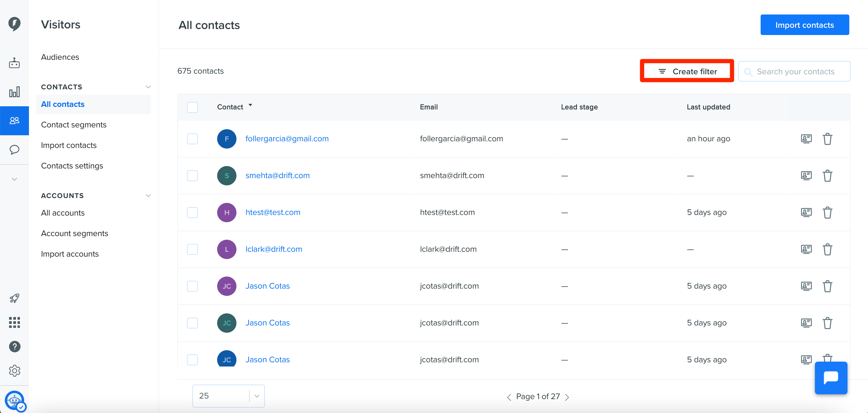The height and width of the screenshot is (413, 868).
Task: Open the htest@test.com contact link
Action: point(273,212)
